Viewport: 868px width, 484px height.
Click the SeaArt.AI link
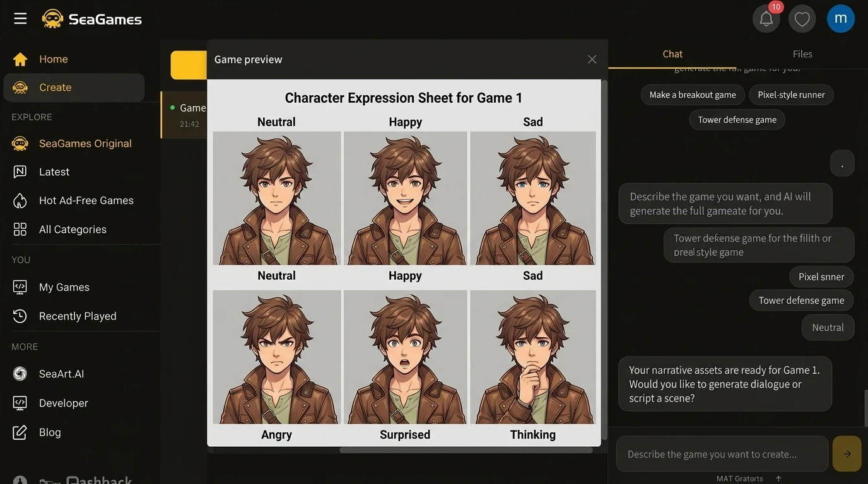(61, 374)
